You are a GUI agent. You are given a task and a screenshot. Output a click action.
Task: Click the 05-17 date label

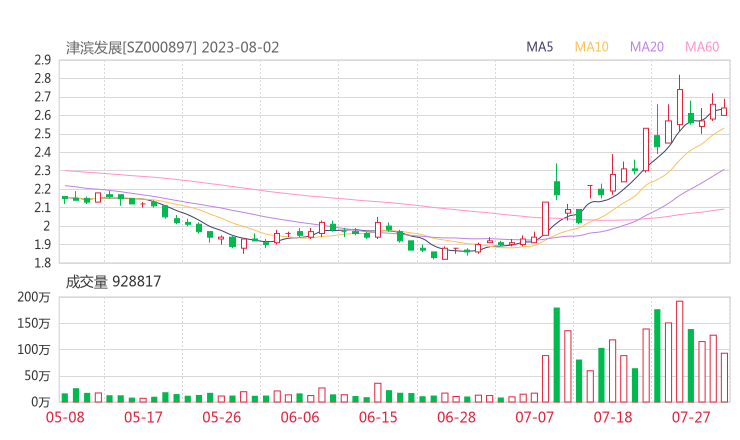tap(143, 417)
